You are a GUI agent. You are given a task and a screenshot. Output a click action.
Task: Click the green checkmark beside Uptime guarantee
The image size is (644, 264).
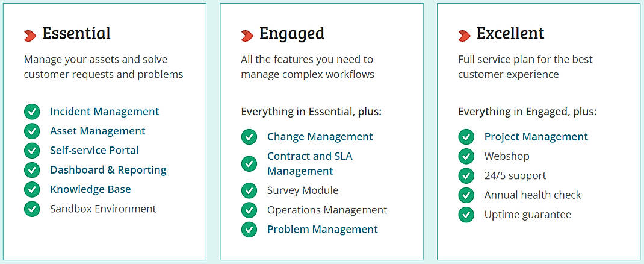(x=466, y=215)
